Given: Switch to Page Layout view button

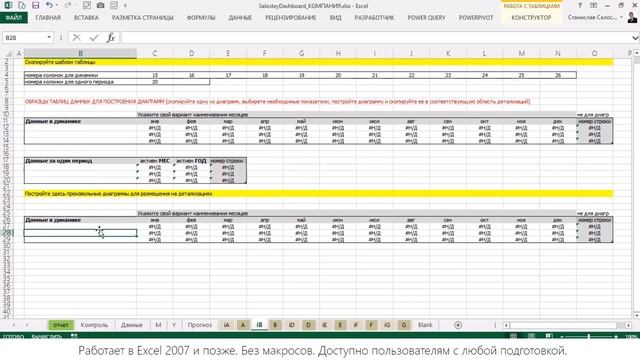Looking at the screenshot, I should [x=531, y=336].
